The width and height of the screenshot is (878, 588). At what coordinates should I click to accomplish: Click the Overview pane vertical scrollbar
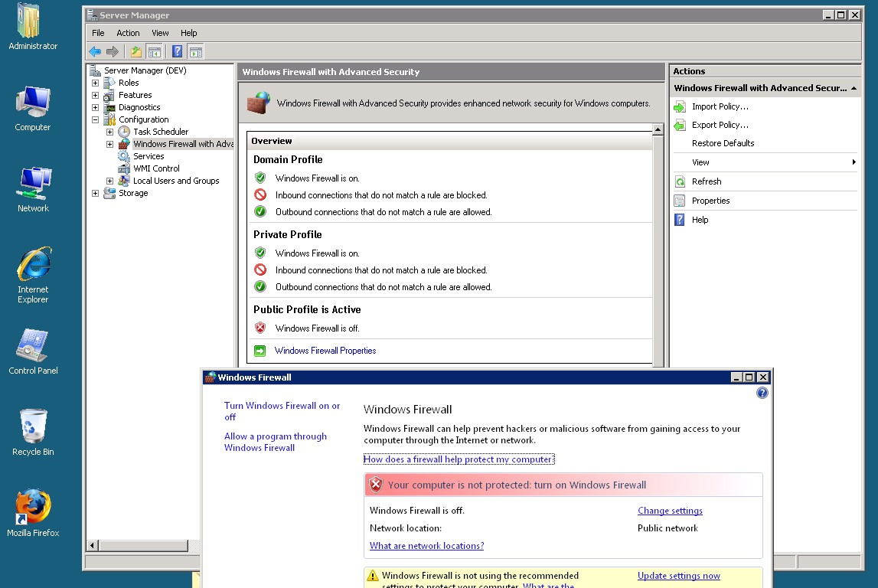click(658, 245)
